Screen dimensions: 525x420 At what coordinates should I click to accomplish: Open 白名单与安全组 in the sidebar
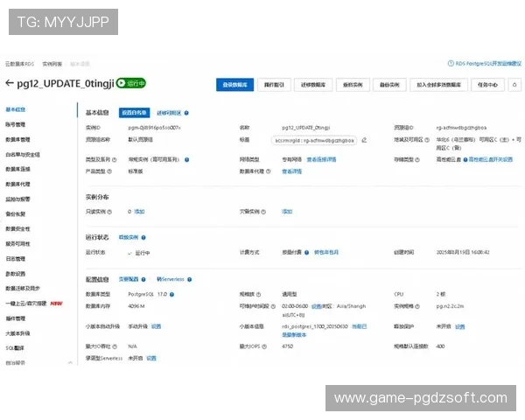pyautogui.click(x=23, y=155)
